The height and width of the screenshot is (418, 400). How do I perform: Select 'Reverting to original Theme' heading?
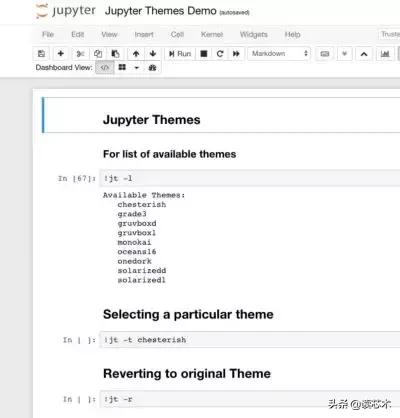point(187,374)
